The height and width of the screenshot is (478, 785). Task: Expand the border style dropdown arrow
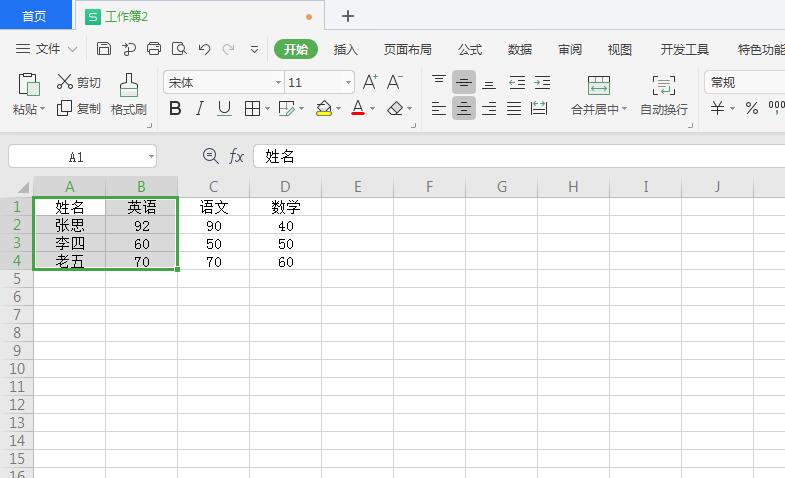[267, 109]
